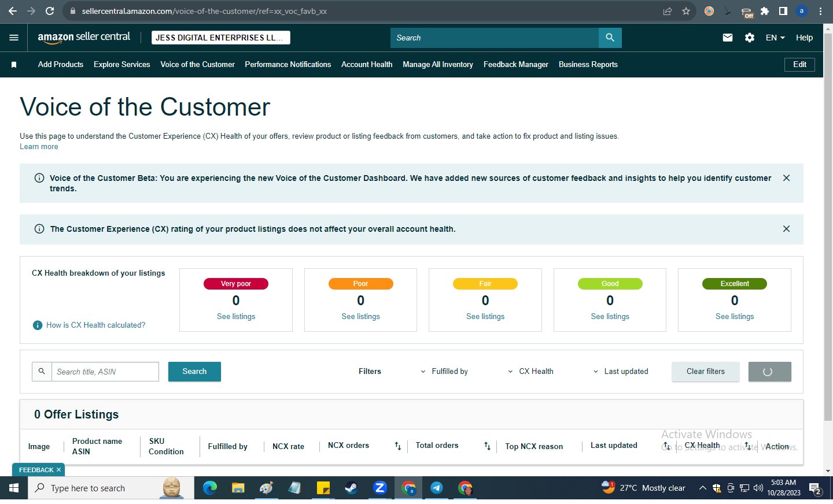Screen dimensions: 833x504
Task: Open Performance Notifications
Action: pos(288,65)
